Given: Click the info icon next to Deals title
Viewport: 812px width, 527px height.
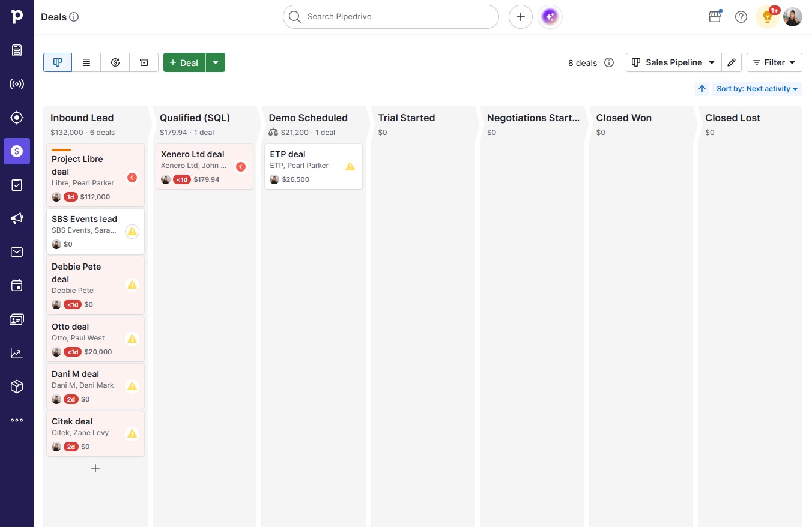Looking at the screenshot, I should 74,17.
